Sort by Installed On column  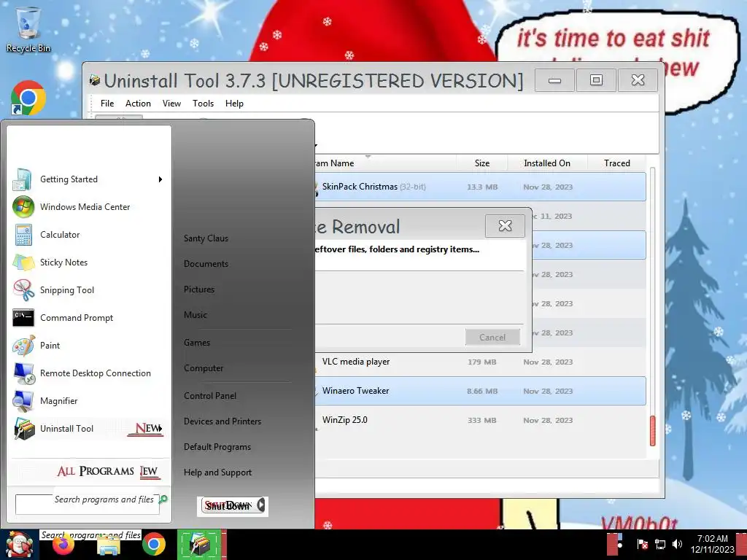(x=547, y=163)
